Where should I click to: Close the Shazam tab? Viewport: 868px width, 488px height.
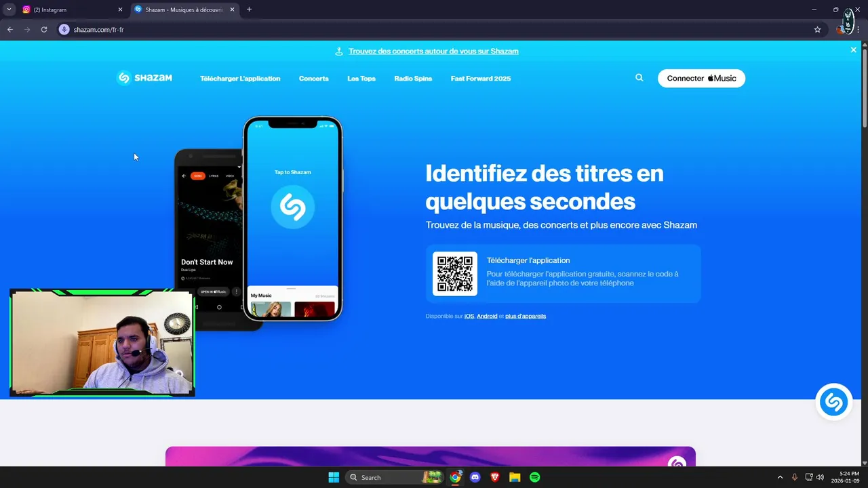coord(232,9)
